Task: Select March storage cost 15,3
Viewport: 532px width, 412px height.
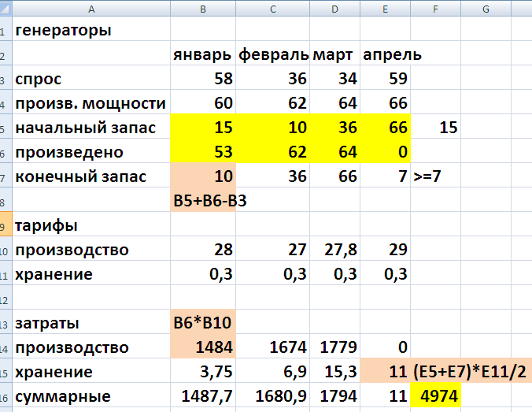Action: pos(335,372)
